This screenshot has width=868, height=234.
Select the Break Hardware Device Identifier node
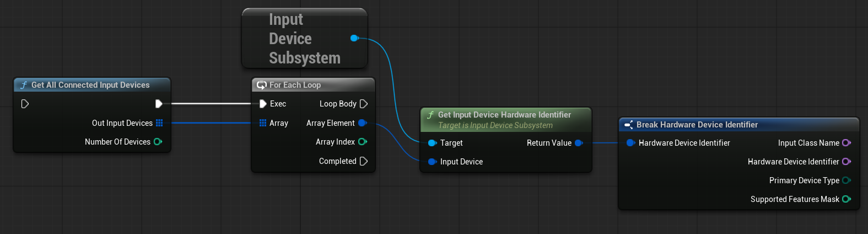point(697,125)
